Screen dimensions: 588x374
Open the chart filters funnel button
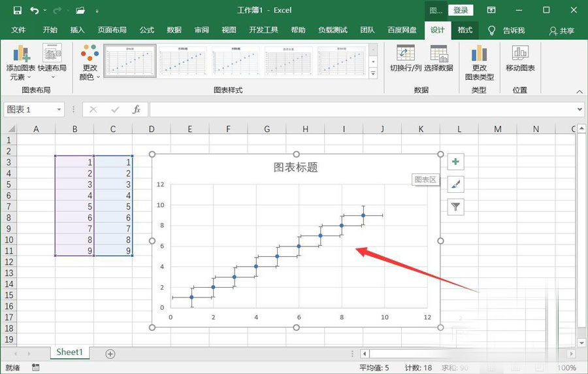(x=455, y=207)
